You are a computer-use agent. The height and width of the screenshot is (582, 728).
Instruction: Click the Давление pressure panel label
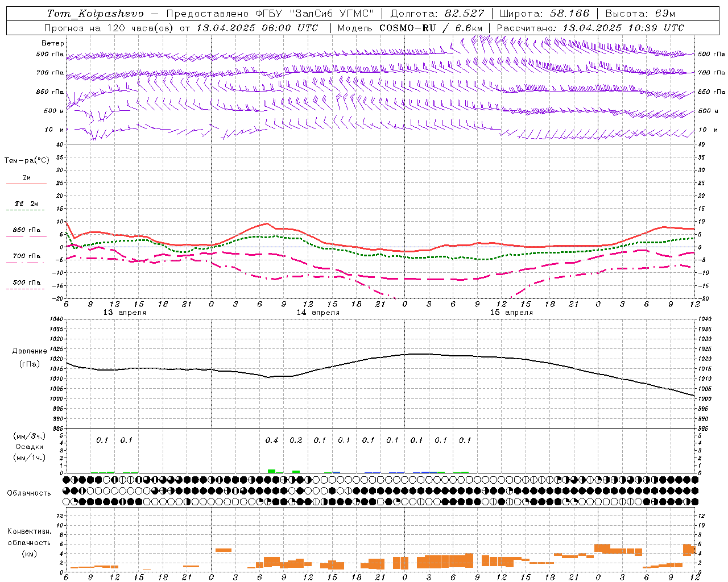point(29,351)
